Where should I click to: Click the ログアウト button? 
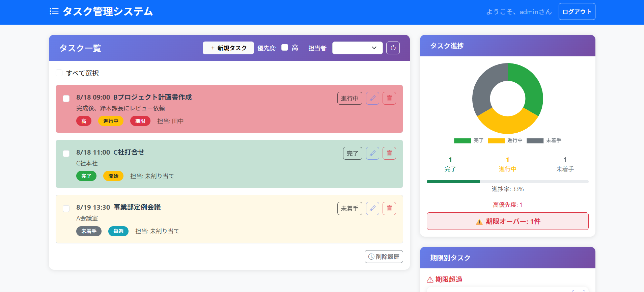577,11
